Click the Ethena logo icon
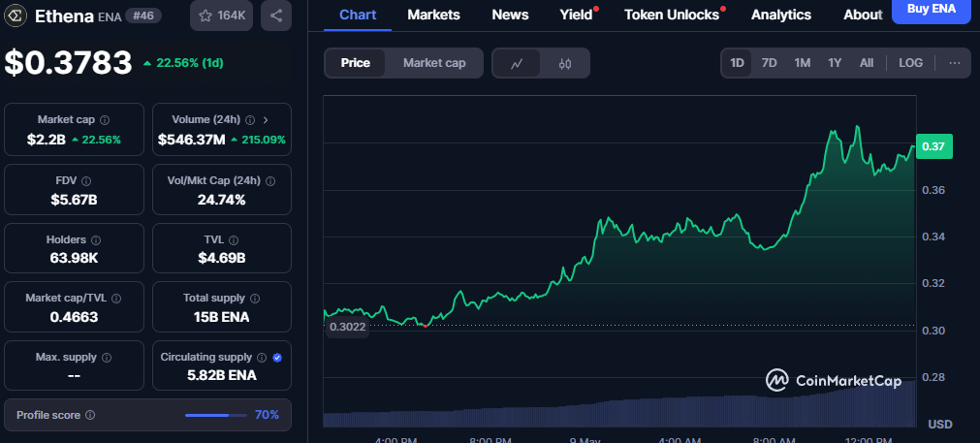The width and height of the screenshot is (980, 443). 16,16
